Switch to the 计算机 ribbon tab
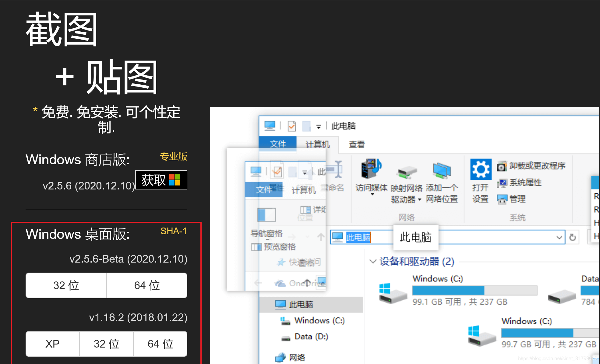 (317, 144)
